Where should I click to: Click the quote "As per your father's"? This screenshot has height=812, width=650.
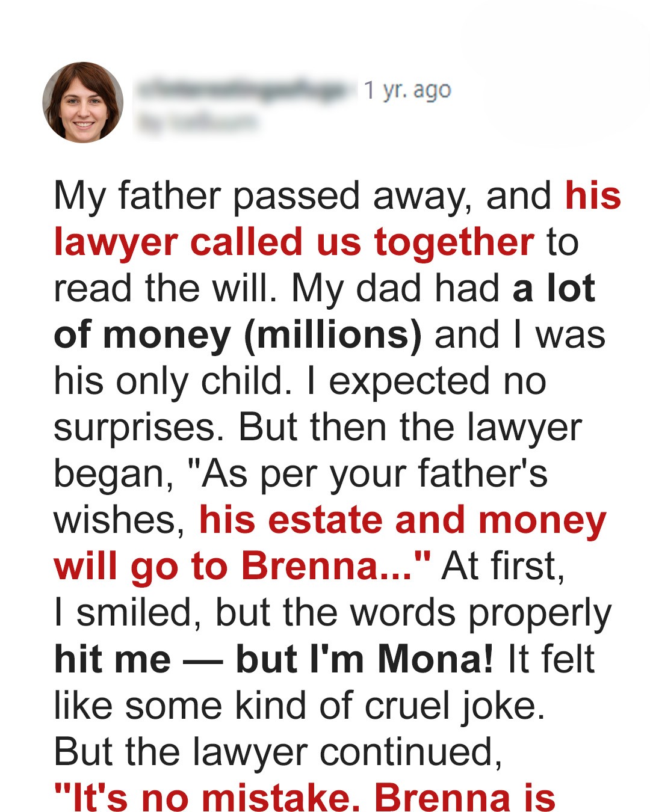[x=367, y=474]
